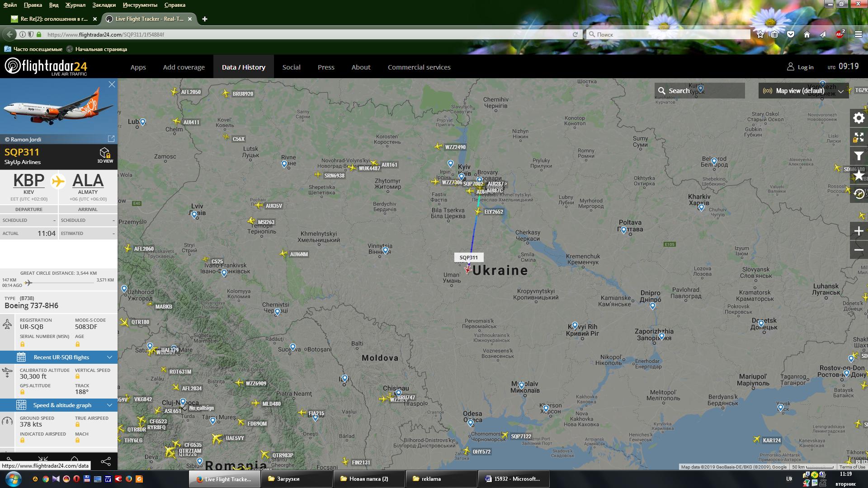Open map settings gear icon
The image size is (868, 488).
[x=859, y=118]
